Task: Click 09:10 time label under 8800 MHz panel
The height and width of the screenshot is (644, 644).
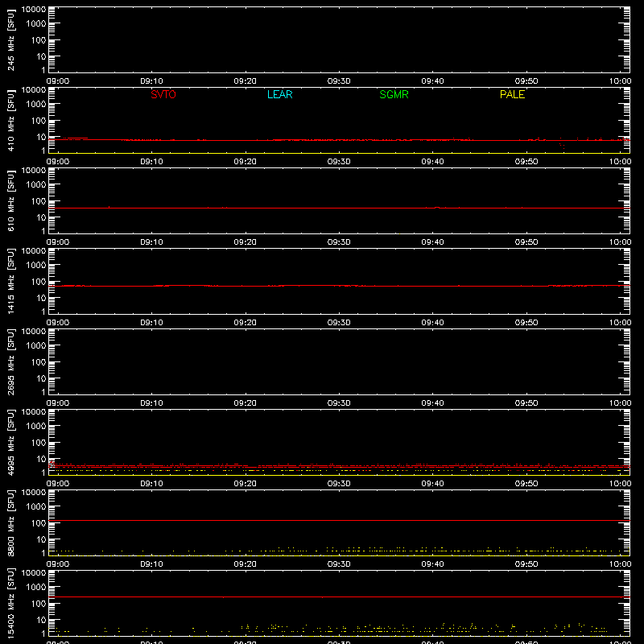Action: click(151, 564)
